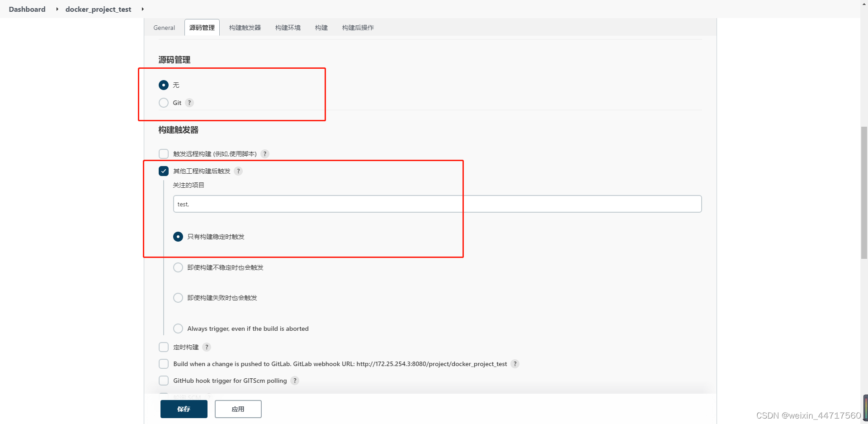Enable the 定时构建 checkbox
The width and height of the screenshot is (868, 424).
click(164, 347)
